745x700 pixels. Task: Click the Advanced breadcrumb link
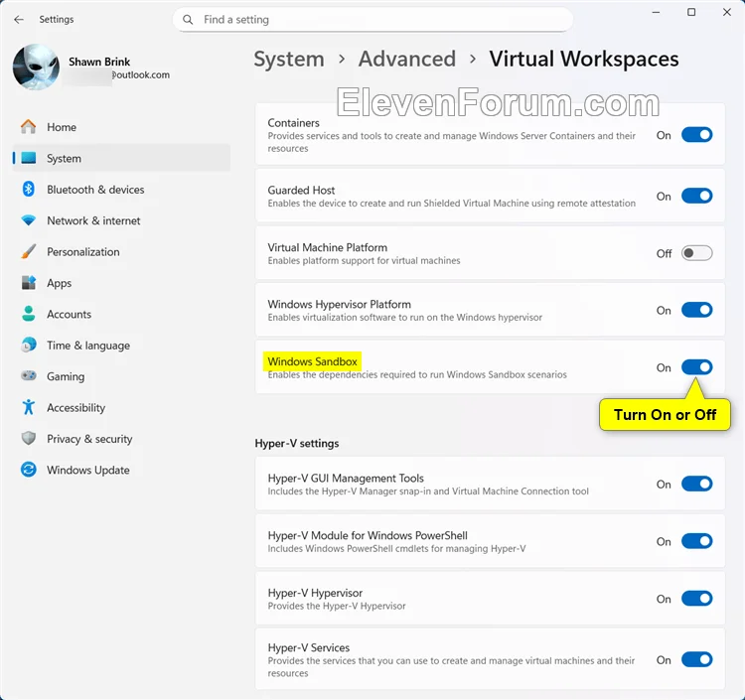(x=406, y=60)
